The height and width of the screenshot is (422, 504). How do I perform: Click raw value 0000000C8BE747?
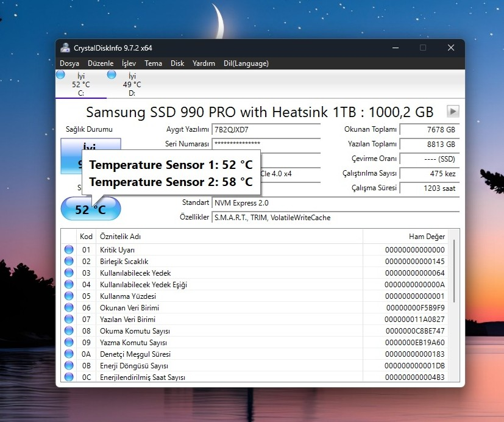pos(415,331)
